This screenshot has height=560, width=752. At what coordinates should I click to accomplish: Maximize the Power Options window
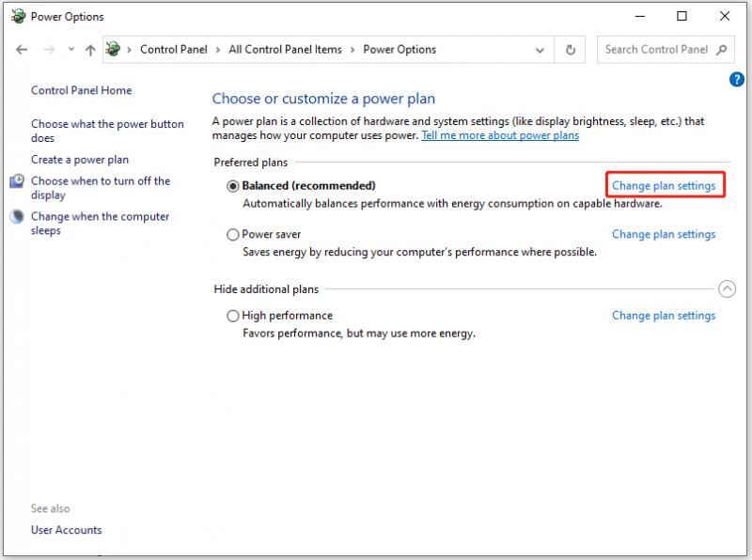coord(681,16)
